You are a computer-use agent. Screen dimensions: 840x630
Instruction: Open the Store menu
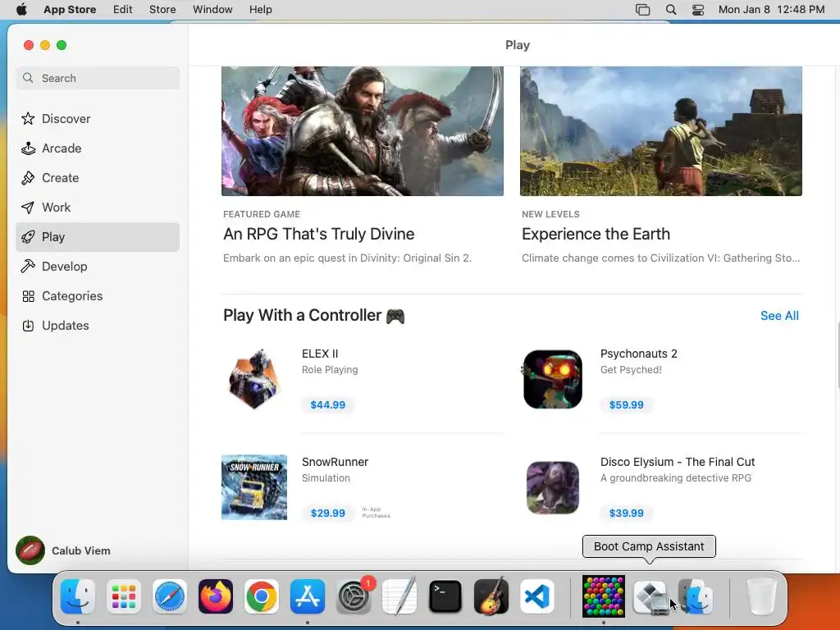coord(162,10)
